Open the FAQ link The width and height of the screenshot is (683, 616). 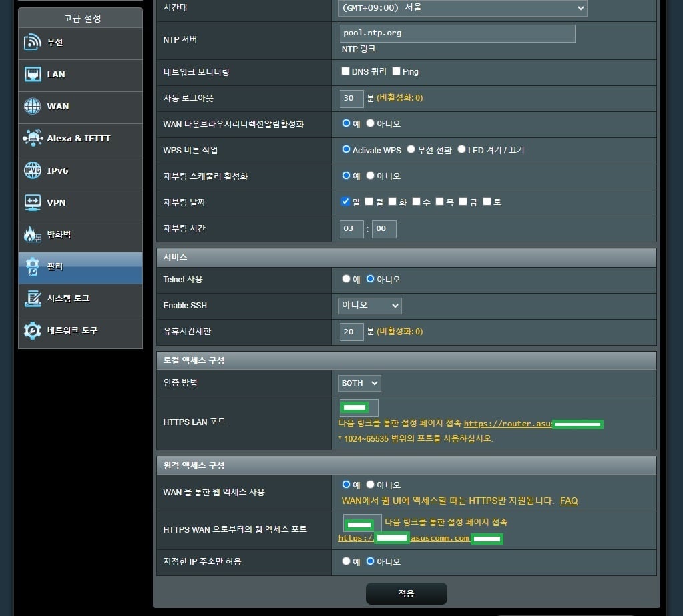(568, 501)
